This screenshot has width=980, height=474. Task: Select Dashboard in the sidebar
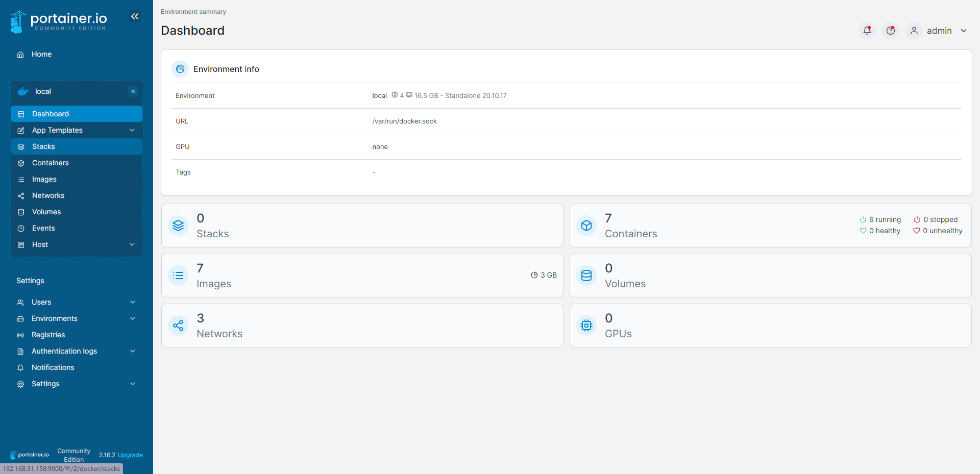pos(77,114)
